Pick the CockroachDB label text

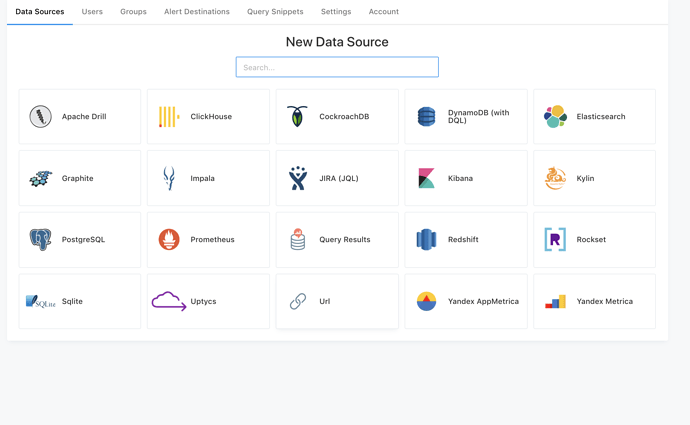pos(344,117)
